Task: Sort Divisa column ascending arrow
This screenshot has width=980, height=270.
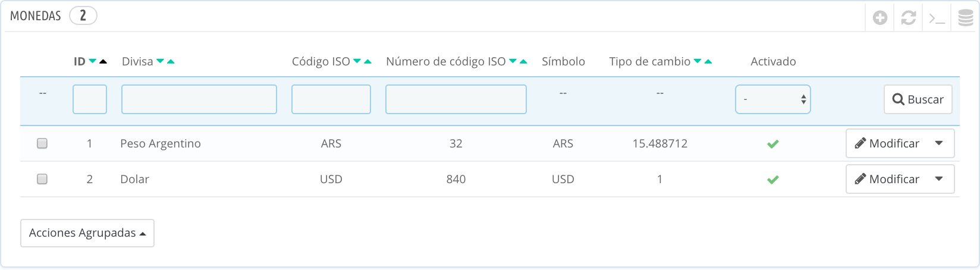Action: point(171,61)
